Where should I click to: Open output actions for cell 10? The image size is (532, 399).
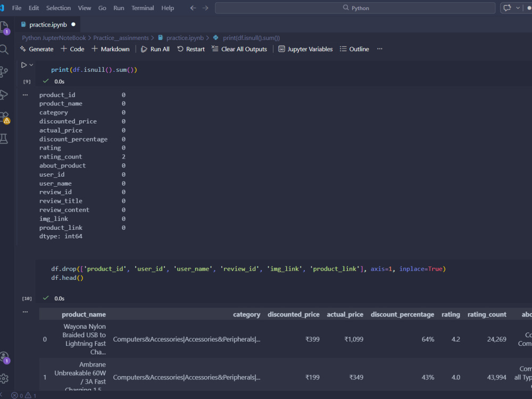[x=25, y=312]
